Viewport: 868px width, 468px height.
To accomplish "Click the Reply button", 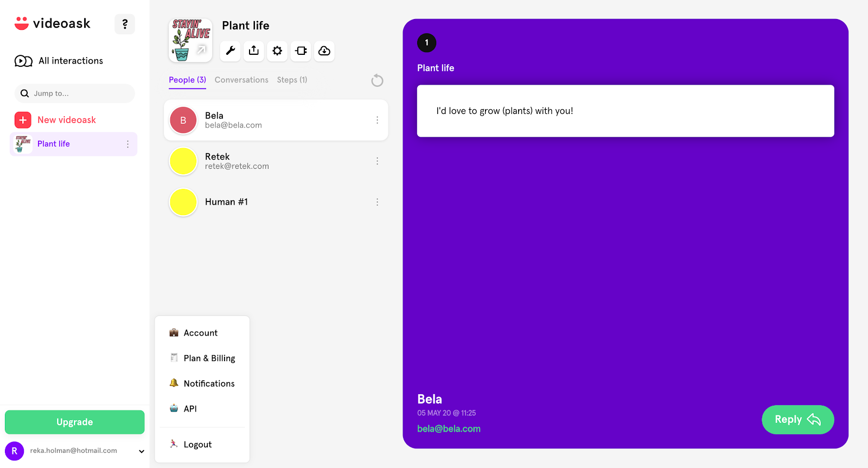I will 797,420.
